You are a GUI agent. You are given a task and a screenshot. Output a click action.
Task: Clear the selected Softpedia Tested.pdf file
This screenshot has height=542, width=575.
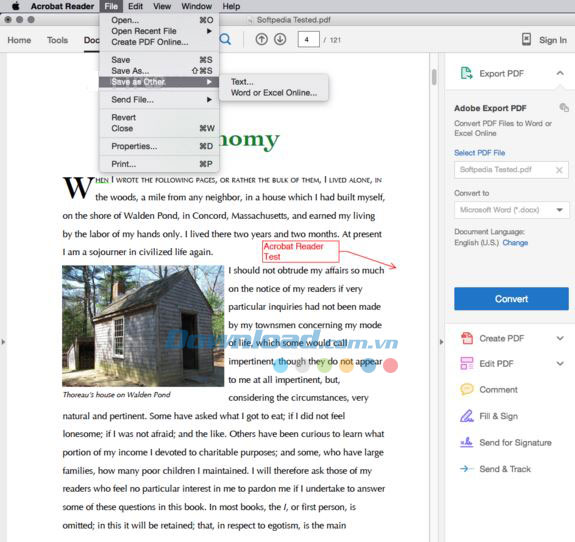[559, 170]
